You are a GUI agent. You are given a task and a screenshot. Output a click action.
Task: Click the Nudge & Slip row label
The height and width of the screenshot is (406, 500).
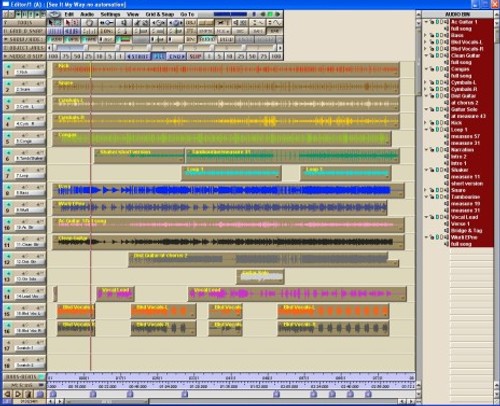click(x=24, y=56)
